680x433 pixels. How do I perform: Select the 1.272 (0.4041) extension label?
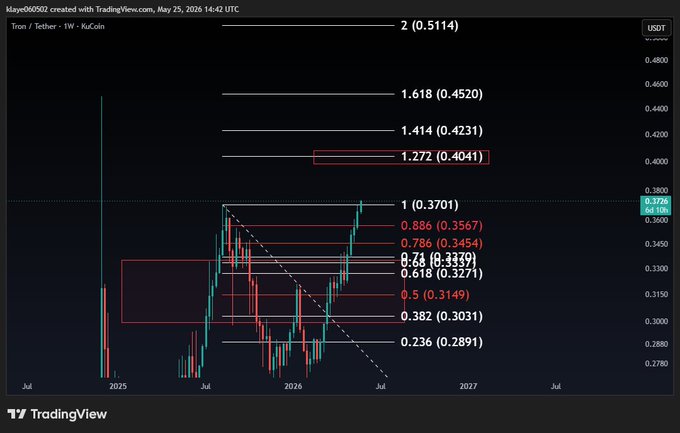click(441, 156)
